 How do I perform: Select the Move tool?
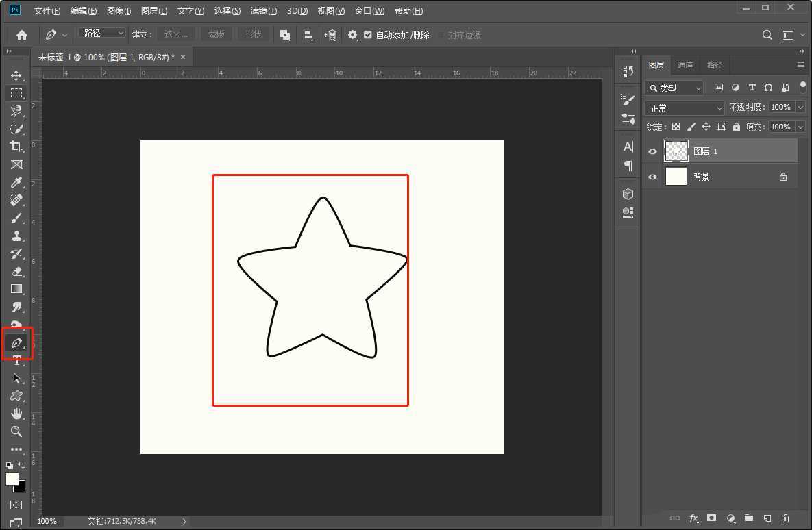(16, 75)
